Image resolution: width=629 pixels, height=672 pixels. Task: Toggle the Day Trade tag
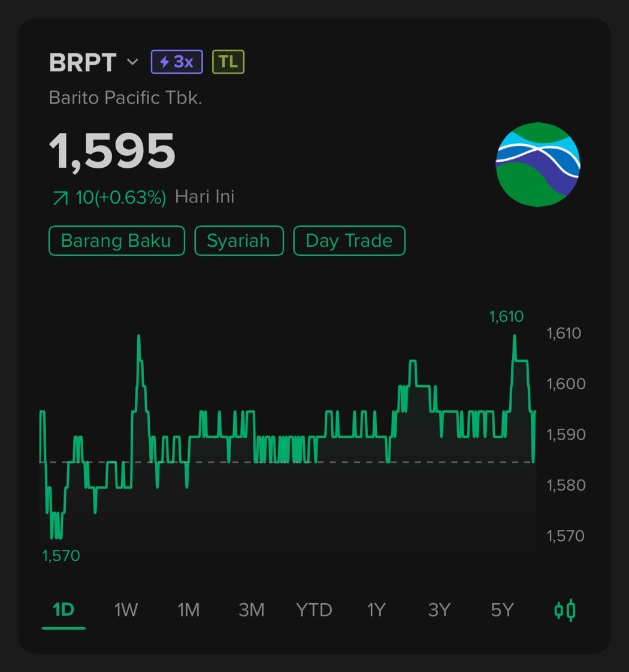pyautogui.click(x=349, y=240)
